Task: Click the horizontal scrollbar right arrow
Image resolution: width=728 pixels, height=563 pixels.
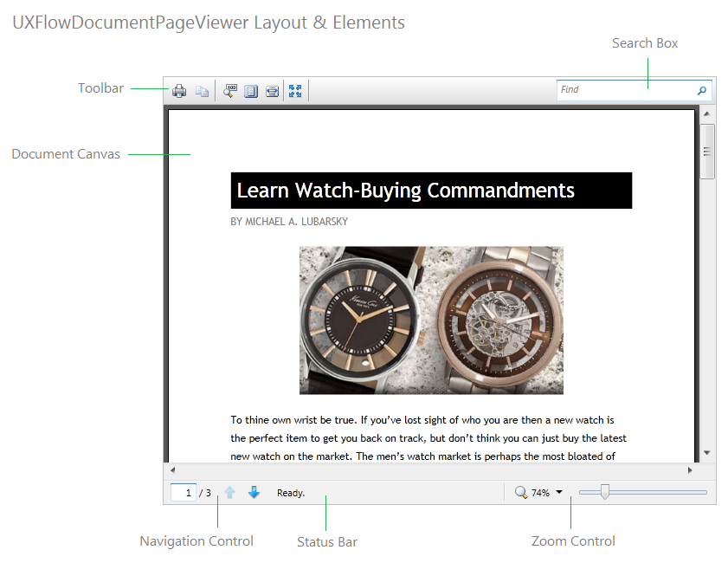Action: 690,470
